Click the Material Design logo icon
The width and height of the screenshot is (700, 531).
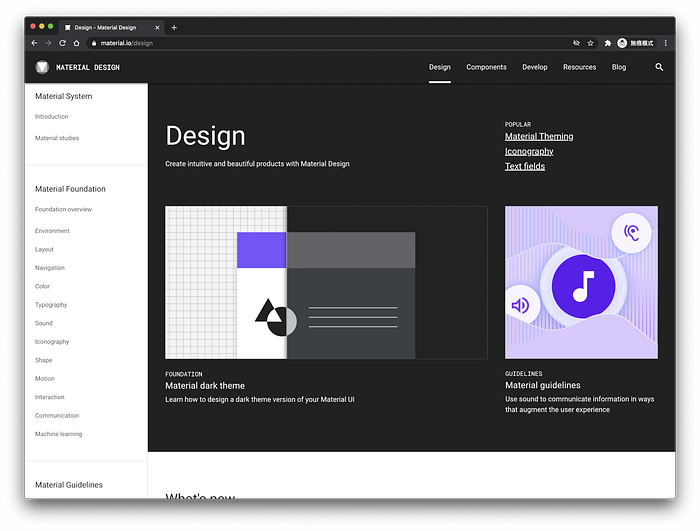[42, 67]
